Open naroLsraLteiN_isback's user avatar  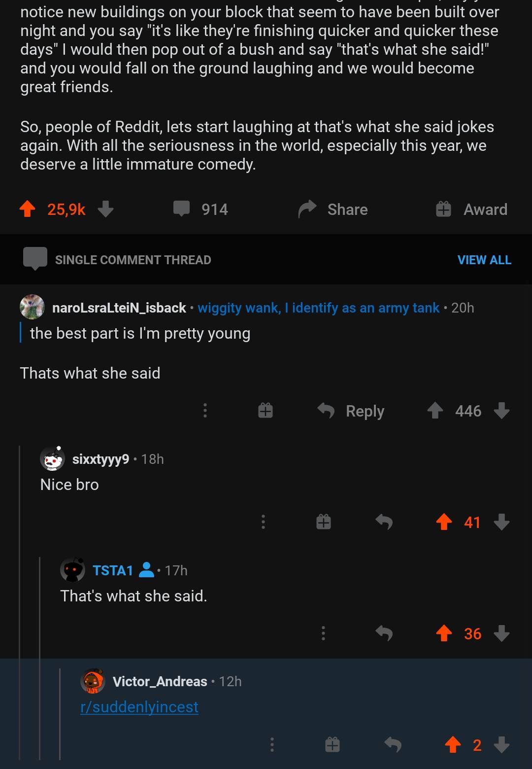pos(32,307)
